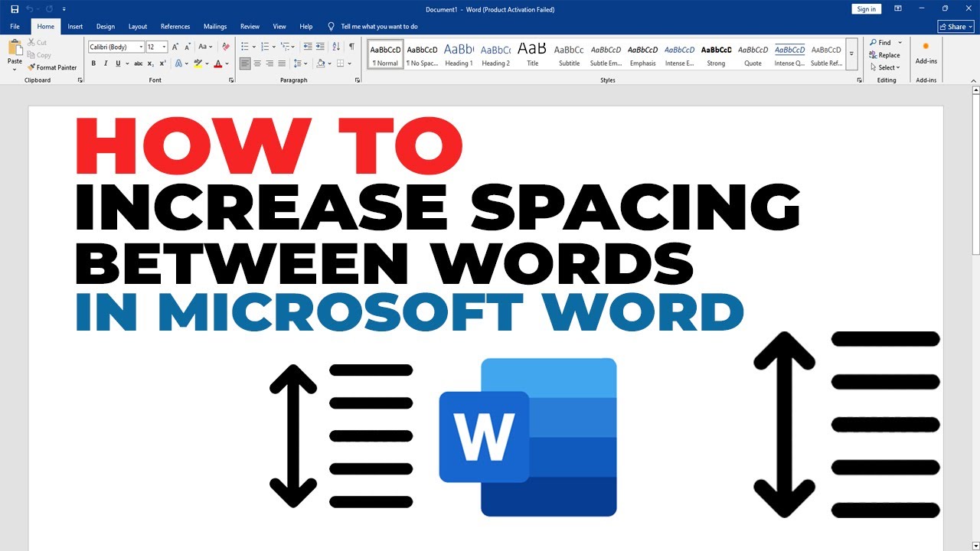Screen dimensions: 980x551
Task: Toggle Strikethrough formatting
Action: point(139,64)
